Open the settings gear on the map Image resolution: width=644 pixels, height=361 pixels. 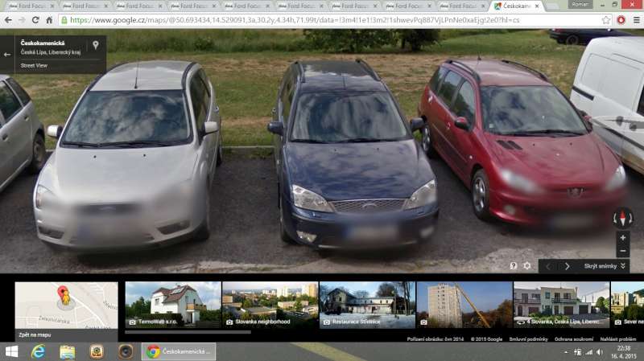527,266
